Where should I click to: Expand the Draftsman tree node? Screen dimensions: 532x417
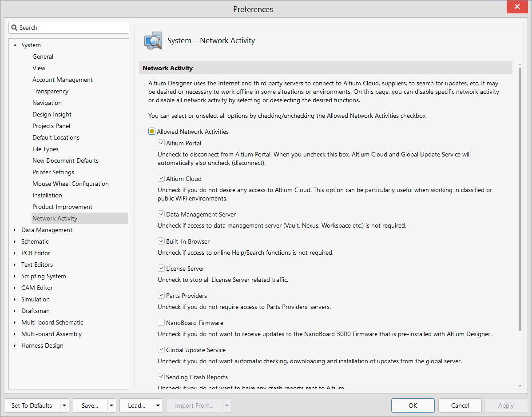point(15,311)
